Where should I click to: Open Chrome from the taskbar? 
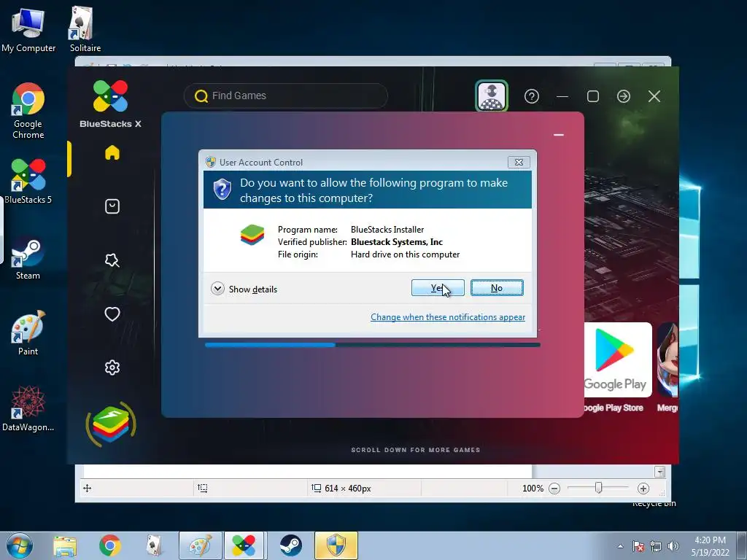[109, 545]
